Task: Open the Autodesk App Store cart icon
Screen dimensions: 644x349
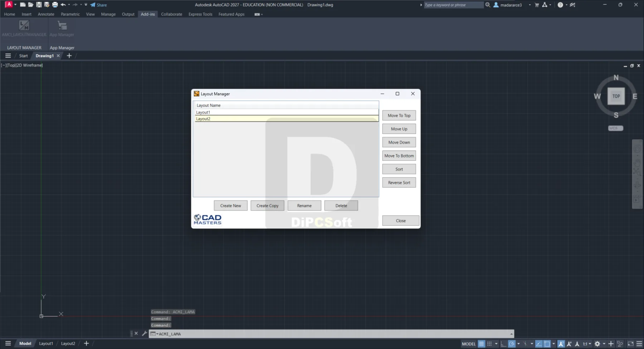Action: pos(537,5)
